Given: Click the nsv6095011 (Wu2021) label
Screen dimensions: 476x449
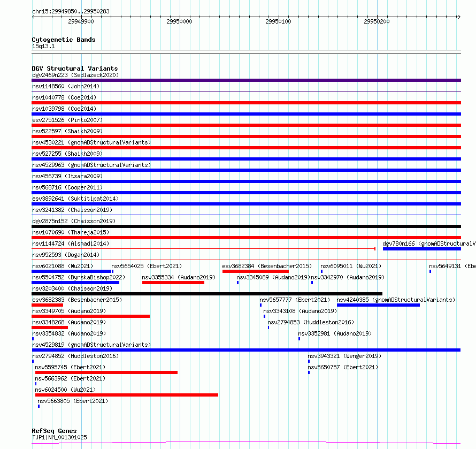Looking at the screenshot, I should click(x=351, y=266).
